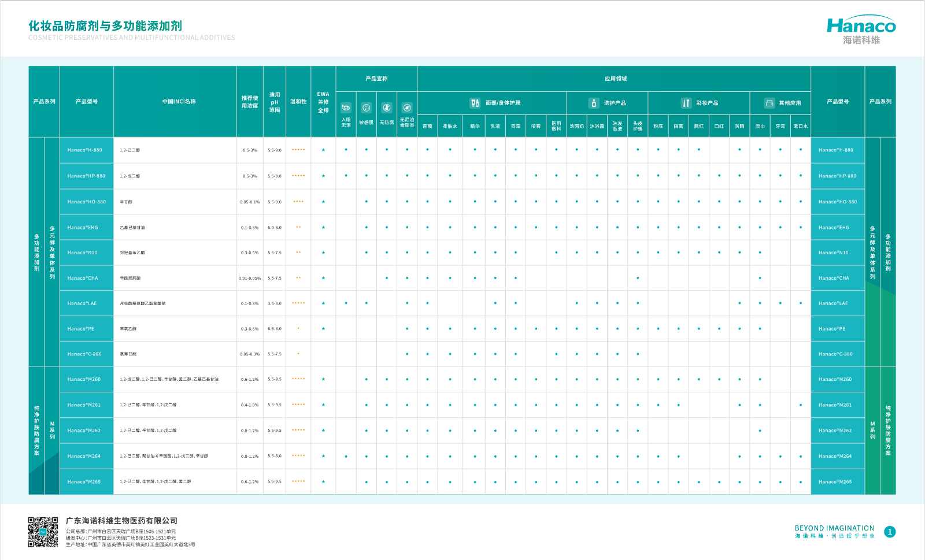Click the icon above 无防腐
Screen dimensions: 925x560
(x=387, y=107)
